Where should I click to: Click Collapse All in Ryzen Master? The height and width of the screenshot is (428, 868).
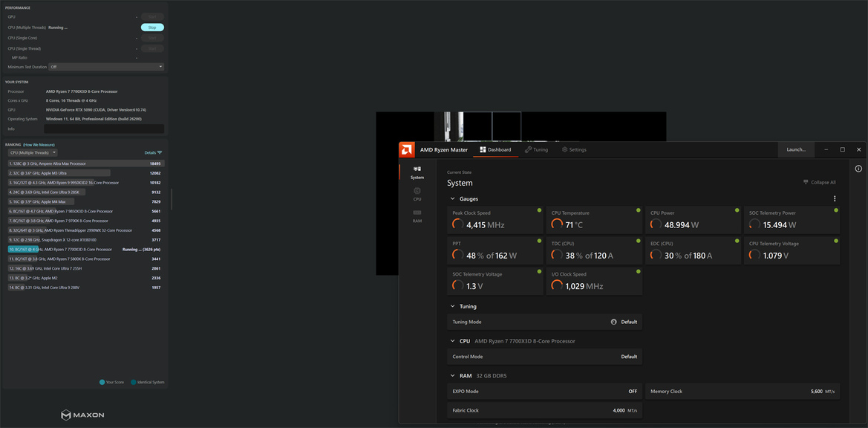(819, 182)
